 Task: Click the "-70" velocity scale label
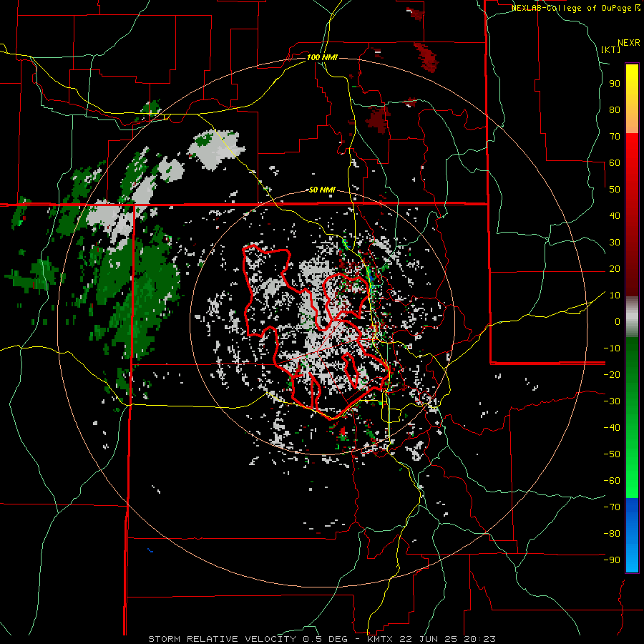click(612, 507)
